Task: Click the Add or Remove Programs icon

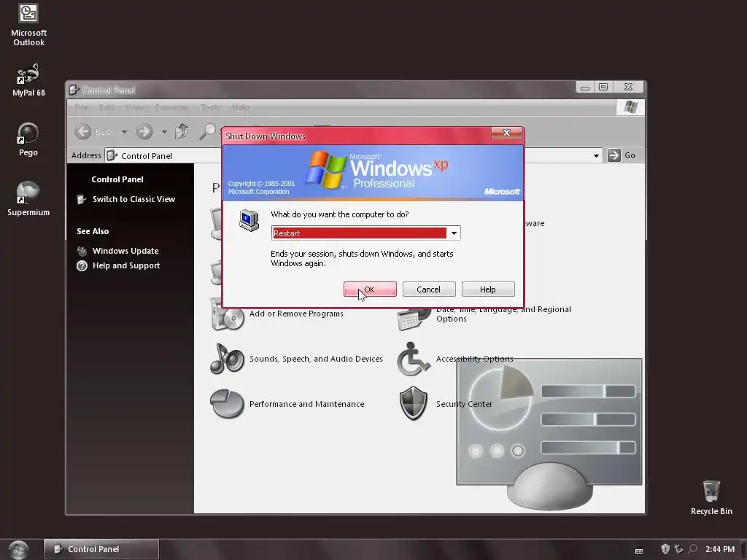Action: [228, 314]
